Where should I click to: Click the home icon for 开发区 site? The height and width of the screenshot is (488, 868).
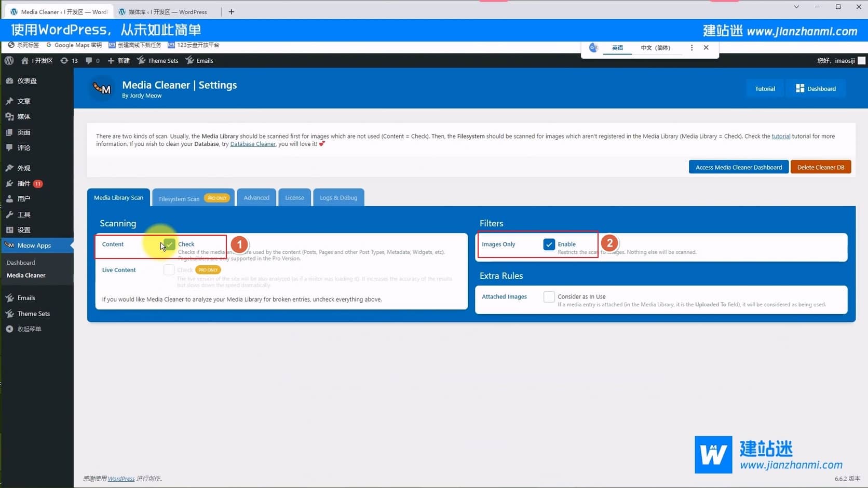click(x=25, y=61)
